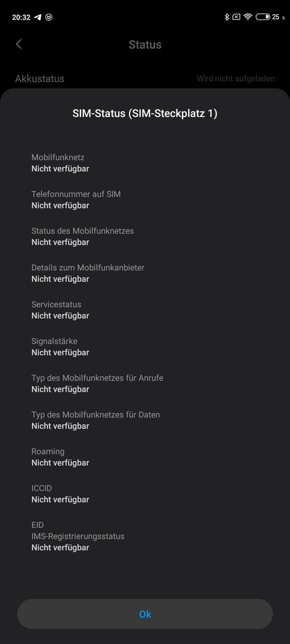
Task: Tap the ICCID entry
Action: click(x=145, y=494)
